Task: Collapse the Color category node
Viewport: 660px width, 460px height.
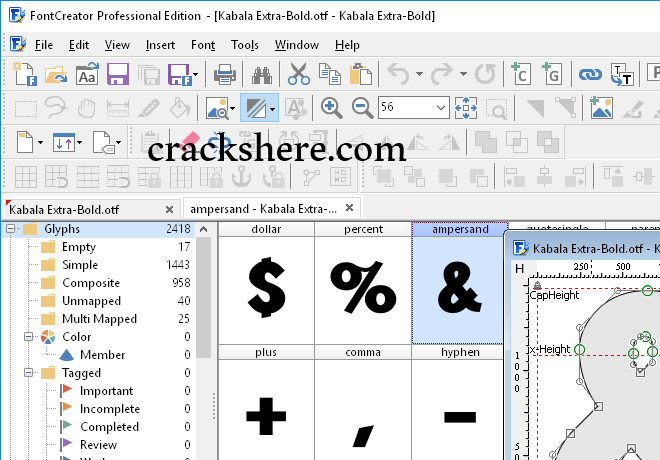Action: (28, 337)
